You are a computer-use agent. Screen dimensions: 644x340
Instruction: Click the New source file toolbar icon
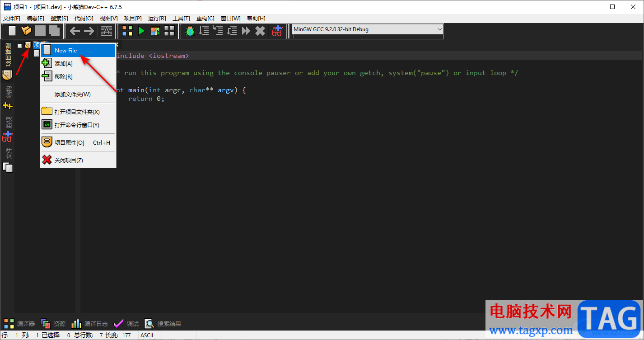[12, 31]
